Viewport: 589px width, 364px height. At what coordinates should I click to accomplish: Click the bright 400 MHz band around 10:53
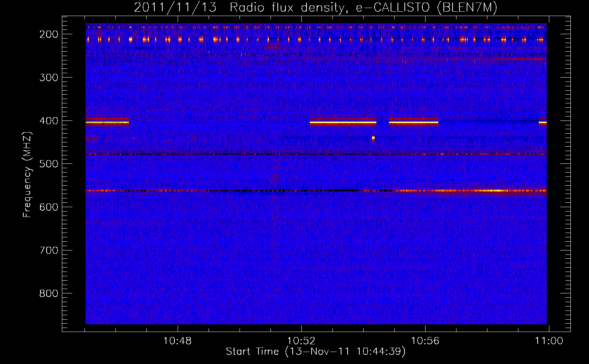coord(343,122)
